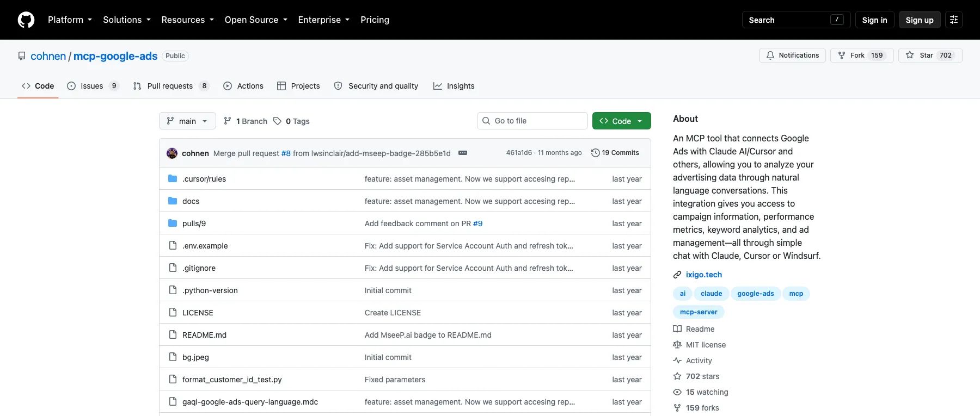Click the link icon beside ixigo.tech

(x=677, y=275)
